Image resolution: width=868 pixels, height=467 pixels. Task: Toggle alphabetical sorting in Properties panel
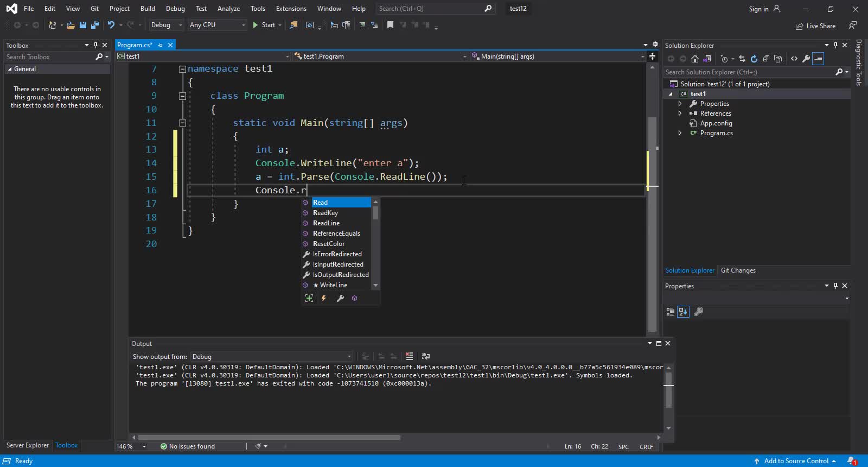683,312
